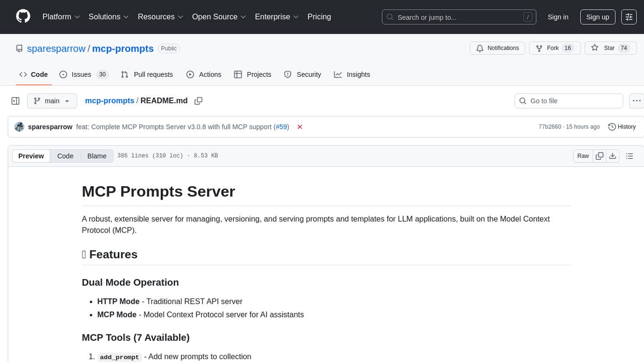Click the add_prompt code label
The width and height of the screenshot is (644, 362).
(x=120, y=357)
